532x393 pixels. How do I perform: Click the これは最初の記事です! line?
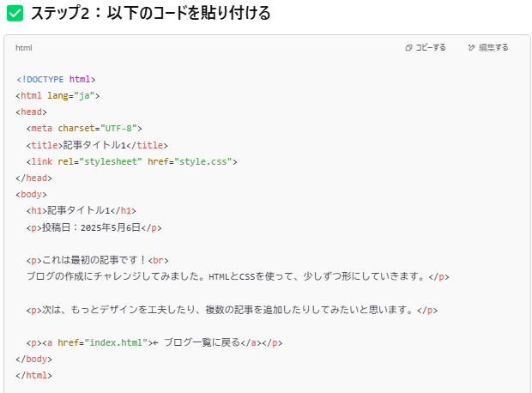click(97, 260)
